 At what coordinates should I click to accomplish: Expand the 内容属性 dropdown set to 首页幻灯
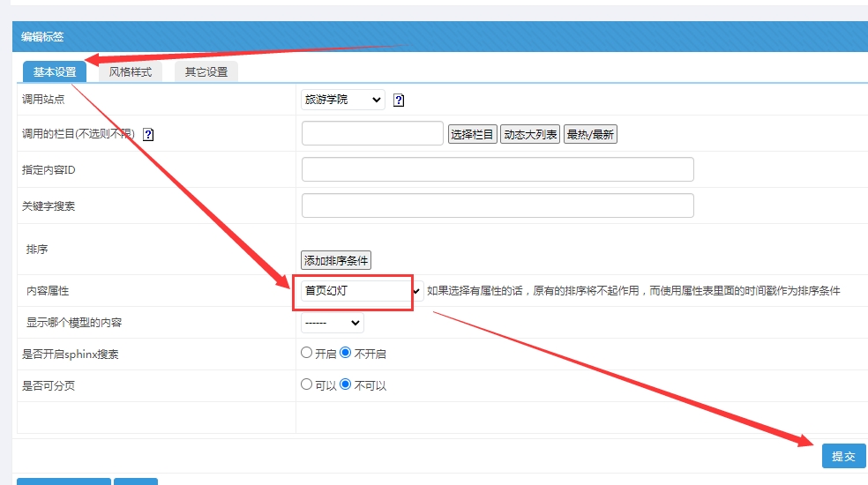(362, 290)
